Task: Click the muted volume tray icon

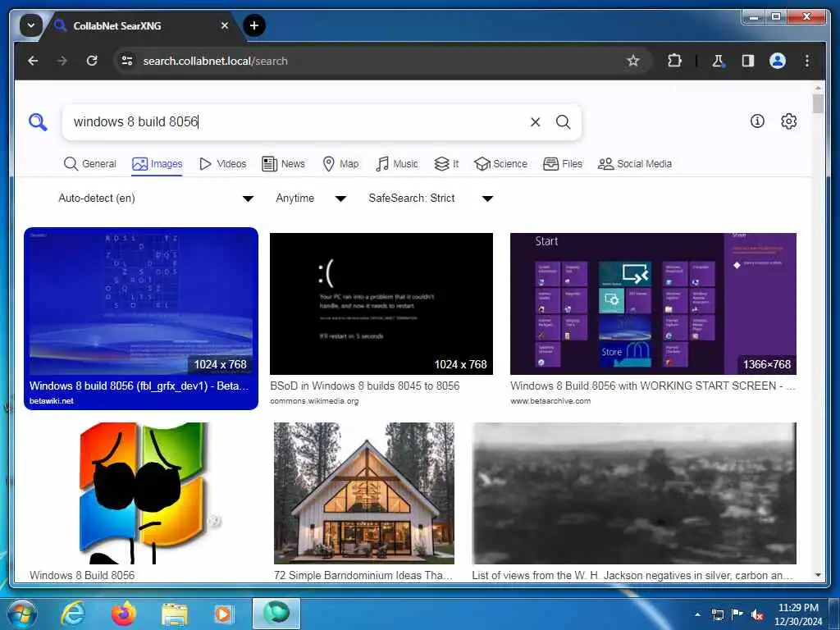Action: (757, 615)
